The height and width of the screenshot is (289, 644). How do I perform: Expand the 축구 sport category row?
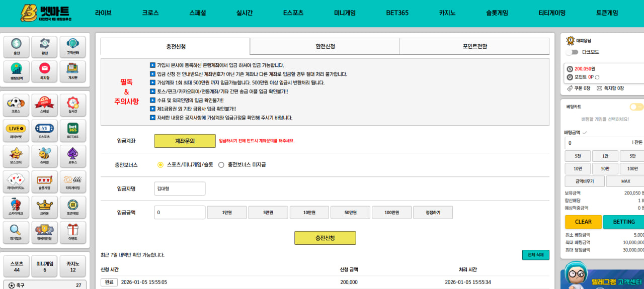point(45,285)
